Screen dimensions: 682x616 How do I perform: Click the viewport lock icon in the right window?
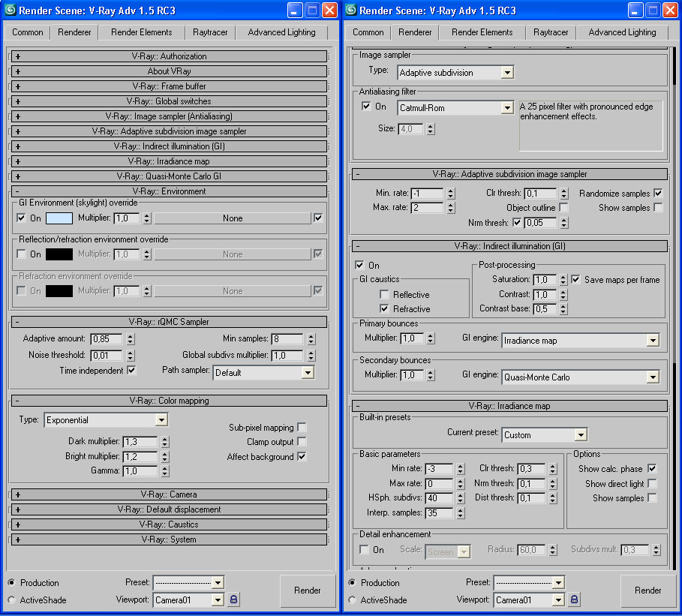(574, 599)
